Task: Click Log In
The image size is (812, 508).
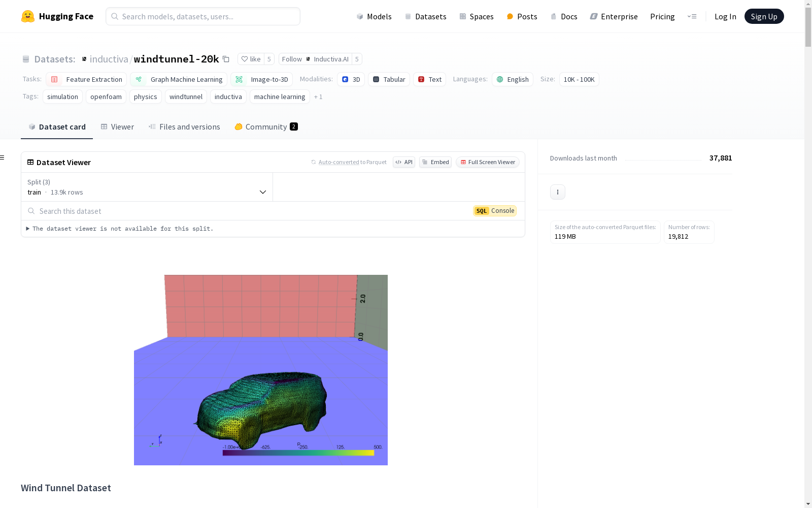Action: tap(725, 16)
